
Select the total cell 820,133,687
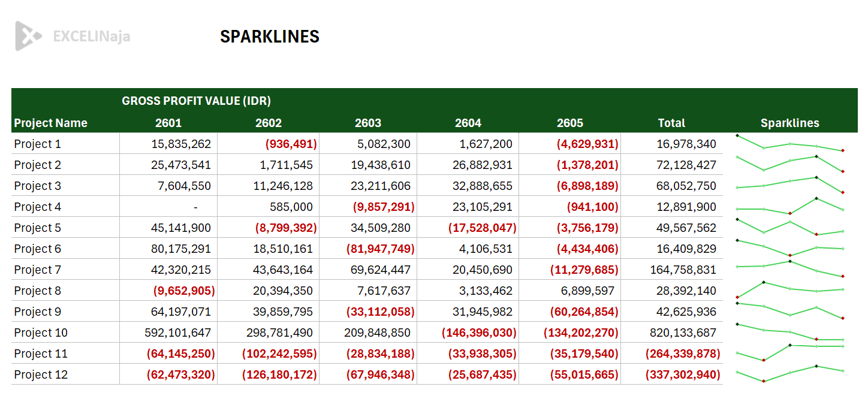pos(672,333)
